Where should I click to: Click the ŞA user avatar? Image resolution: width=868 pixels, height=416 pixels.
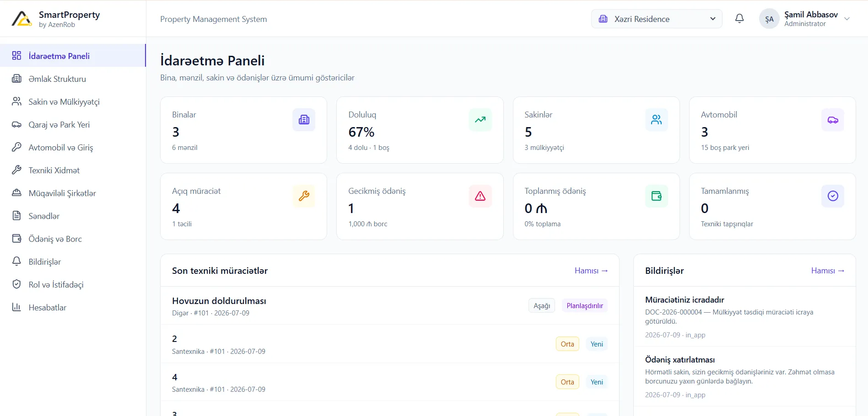click(x=769, y=19)
